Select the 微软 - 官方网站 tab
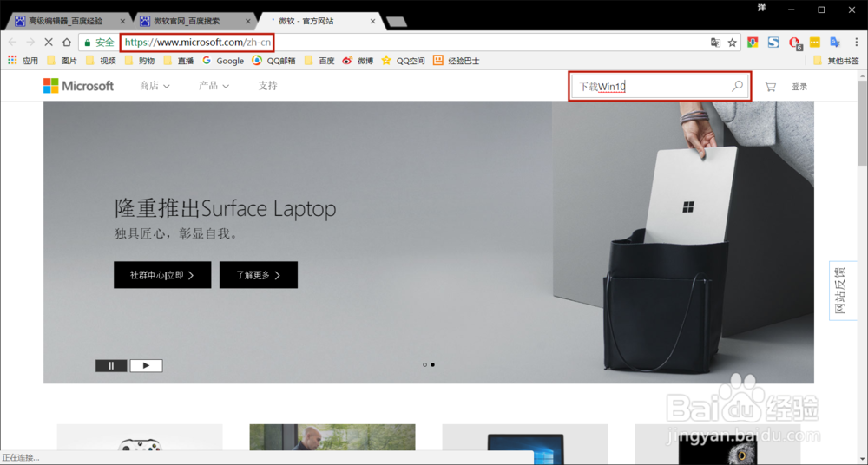 (320, 21)
